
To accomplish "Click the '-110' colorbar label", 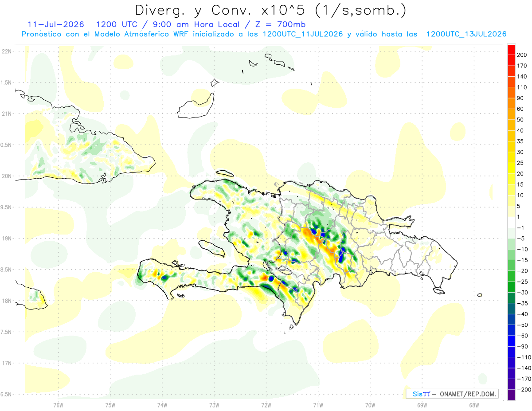I will [x=524, y=357].
